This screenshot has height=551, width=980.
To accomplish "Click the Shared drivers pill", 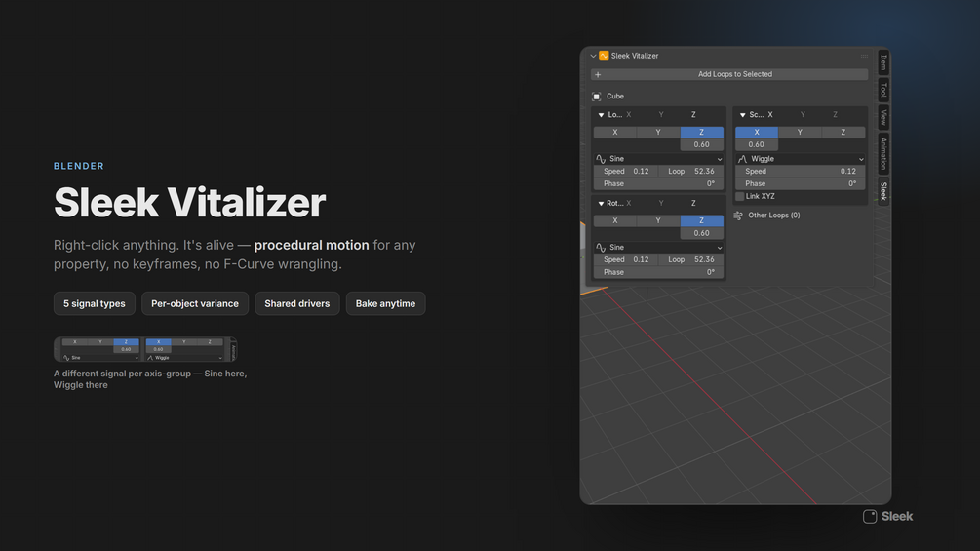I will pyautogui.click(x=296, y=303).
